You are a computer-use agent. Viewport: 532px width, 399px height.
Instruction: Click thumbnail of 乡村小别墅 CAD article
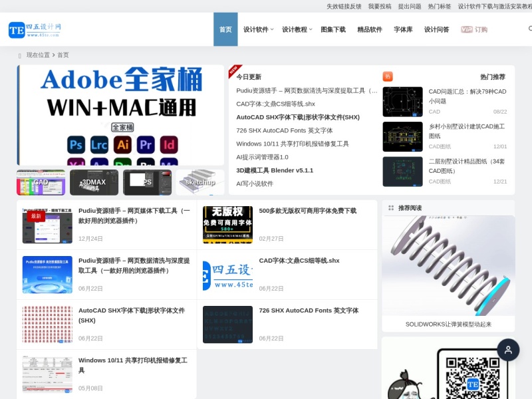click(403, 137)
